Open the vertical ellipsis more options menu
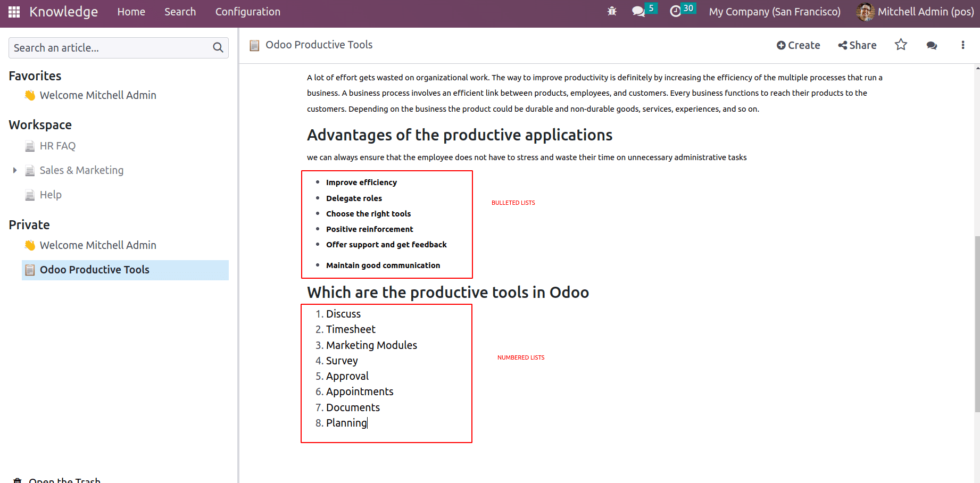980x483 pixels. 963,45
